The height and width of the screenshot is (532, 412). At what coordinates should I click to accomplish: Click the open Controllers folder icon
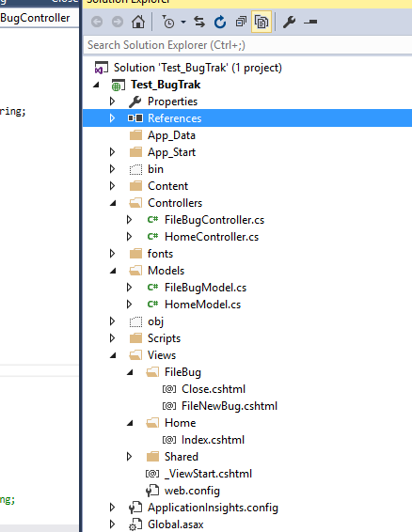[x=135, y=203]
